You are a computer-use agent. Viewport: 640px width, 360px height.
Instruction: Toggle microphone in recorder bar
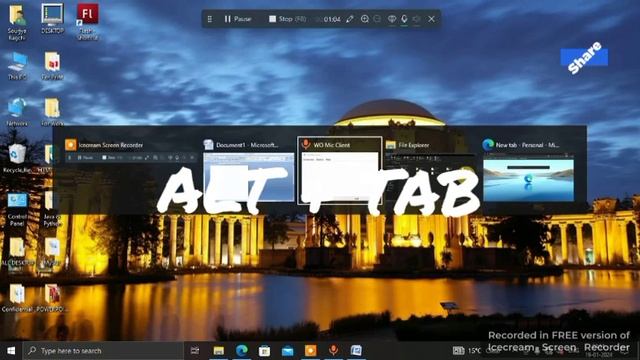coord(404,19)
